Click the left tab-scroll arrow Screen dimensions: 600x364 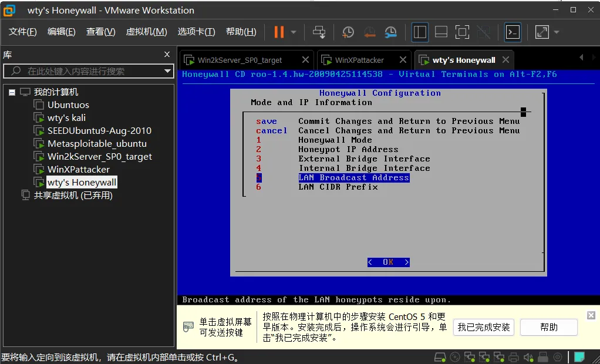point(581,58)
